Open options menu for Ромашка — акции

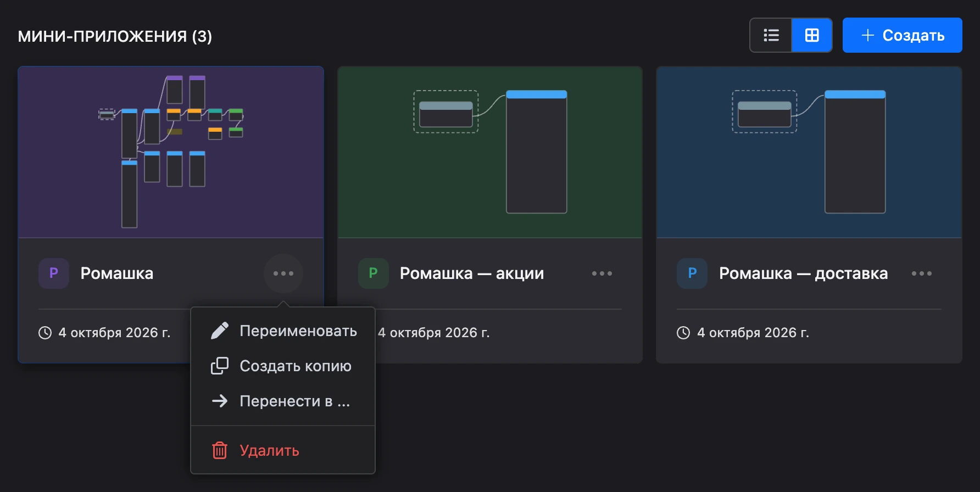click(602, 273)
